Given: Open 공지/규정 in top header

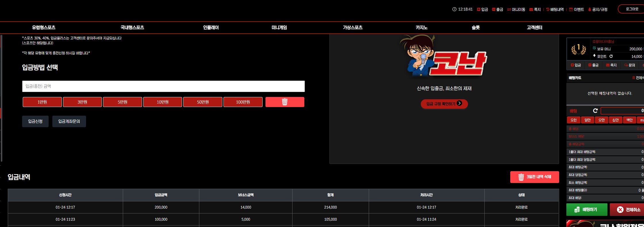Looking at the screenshot, I should click(597, 9).
